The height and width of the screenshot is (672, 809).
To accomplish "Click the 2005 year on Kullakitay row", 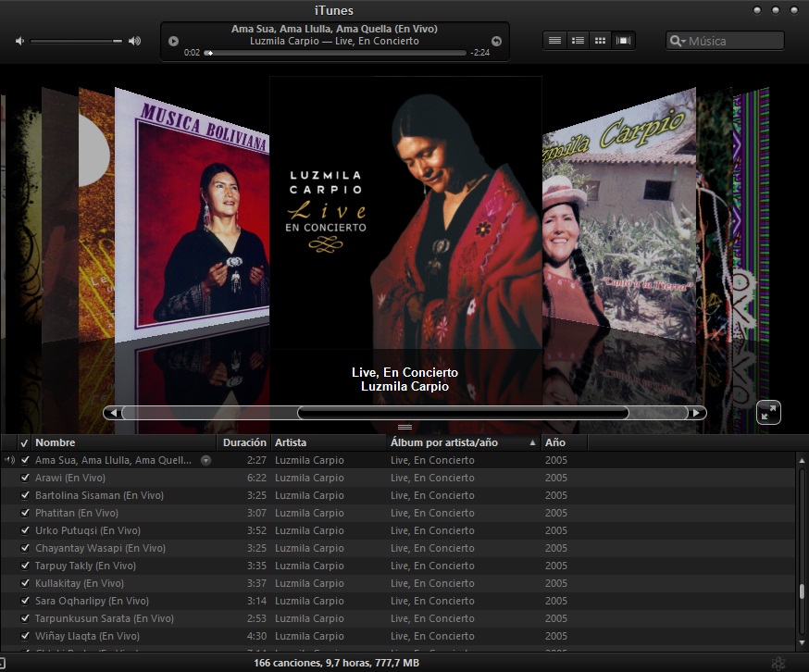I will tap(555, 583).
